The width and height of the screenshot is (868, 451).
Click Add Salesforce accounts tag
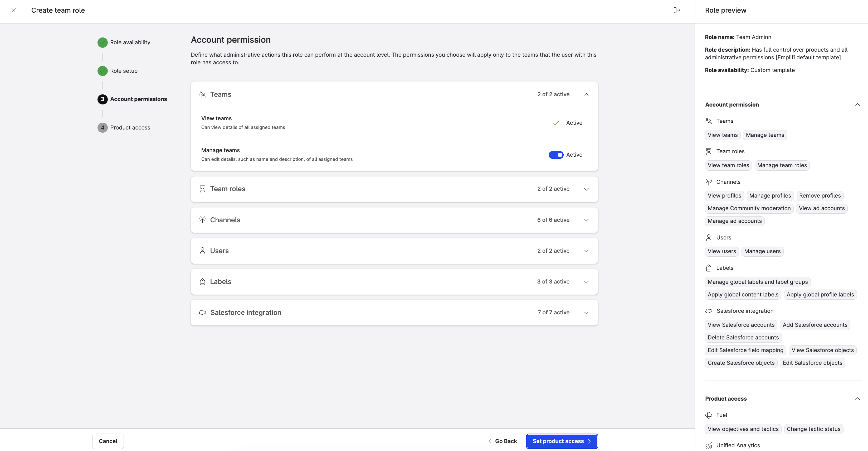(x=815, y=325)
